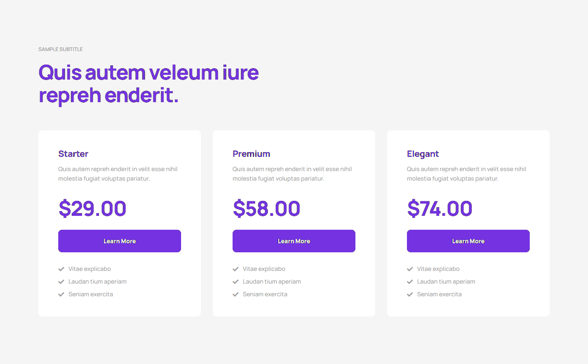Click the main heading Quis autem veleum
This screenshot has height=364, width=588.
(149, 84)
